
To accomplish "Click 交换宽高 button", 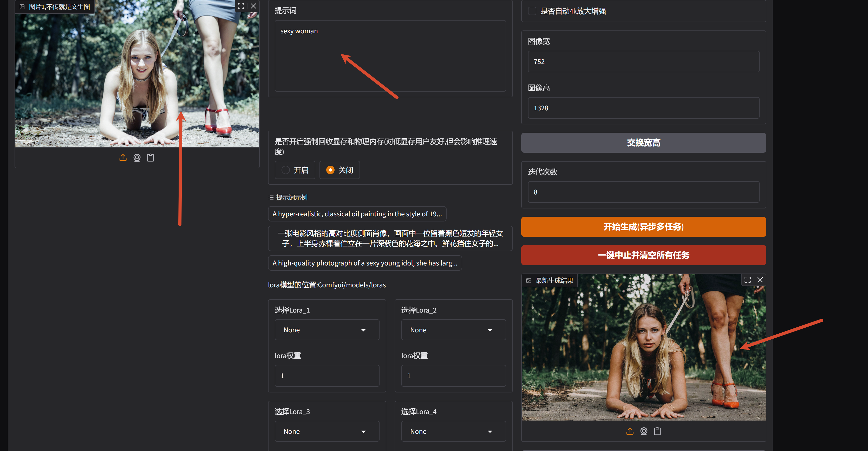I will [644, 143].
